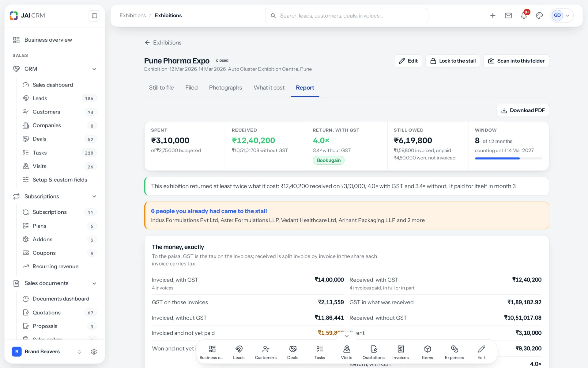This screenshot has width=588, height=368.
Task: Open Customers in bottom dock
Action: pyautogui.click(x=266, y=352)
